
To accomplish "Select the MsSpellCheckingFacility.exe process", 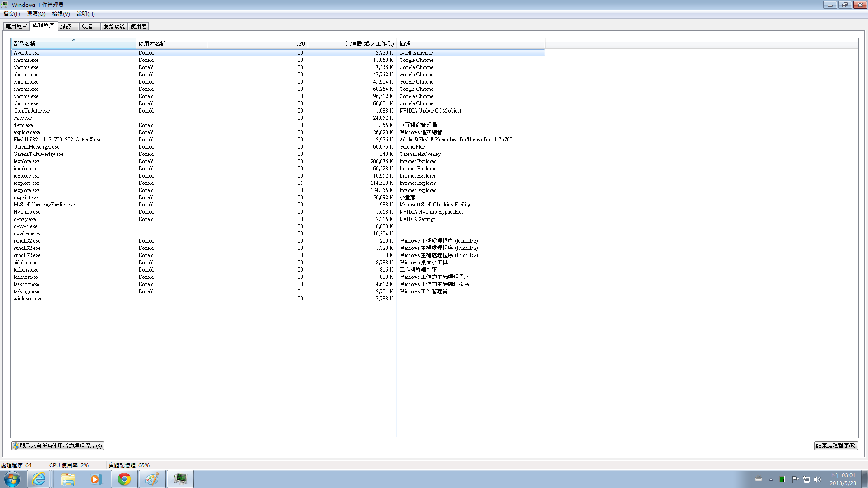I will [278, 205].
